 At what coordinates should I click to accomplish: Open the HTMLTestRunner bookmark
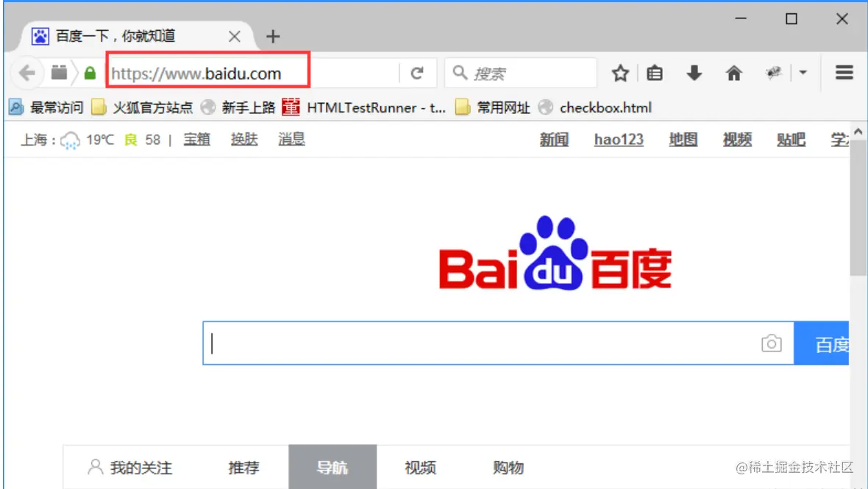tap(363, 107)
